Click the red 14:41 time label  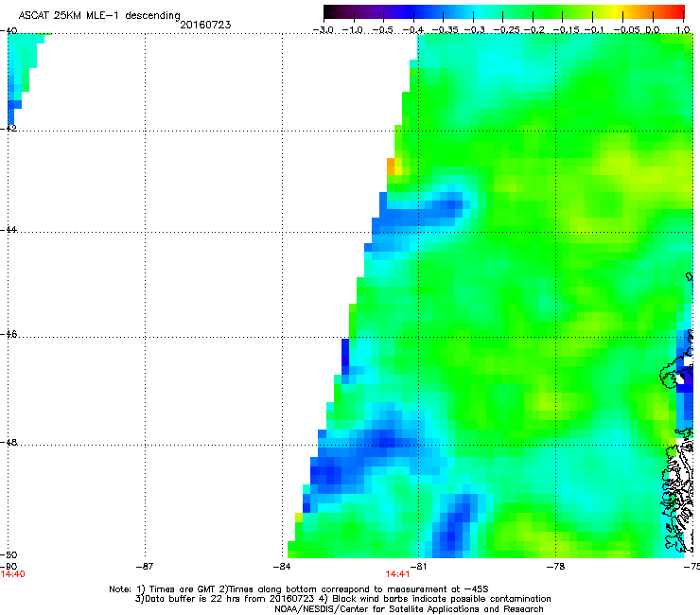point(397,574)
